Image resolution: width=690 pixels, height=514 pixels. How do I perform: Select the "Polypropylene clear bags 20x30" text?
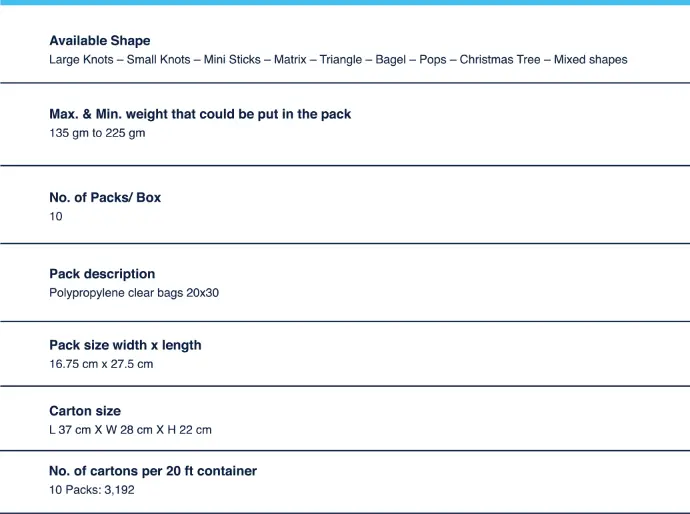coord(134,293)
